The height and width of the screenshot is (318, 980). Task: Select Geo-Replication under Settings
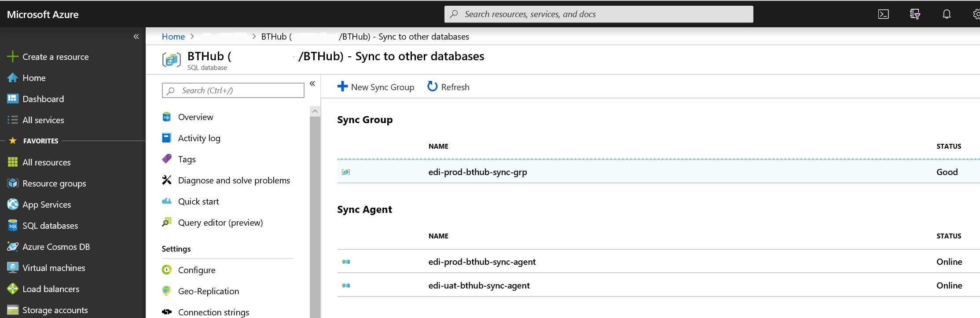[x=209, y=291]
